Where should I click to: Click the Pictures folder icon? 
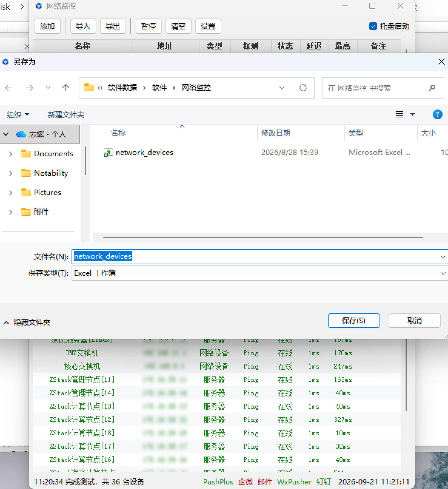[26, 193]
